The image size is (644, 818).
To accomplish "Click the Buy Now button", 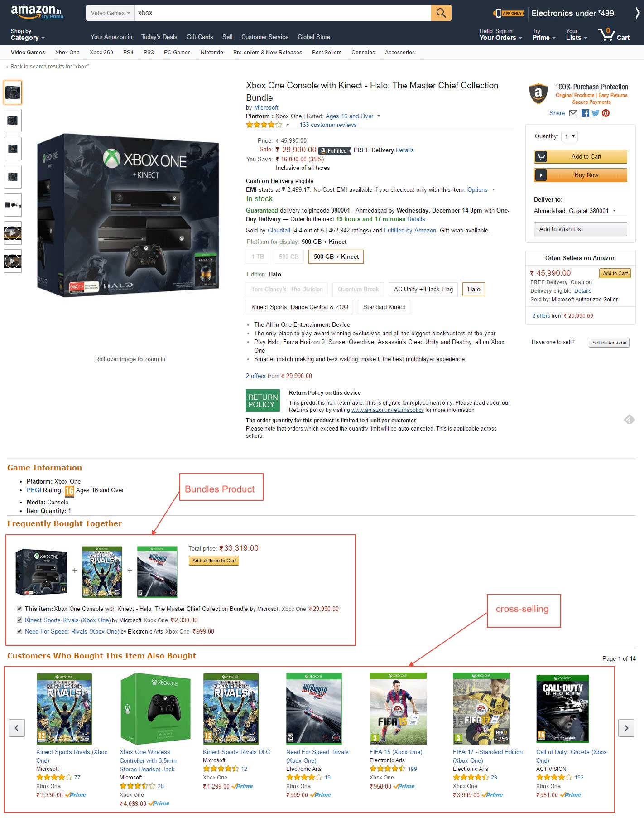I will click(581, 175).
